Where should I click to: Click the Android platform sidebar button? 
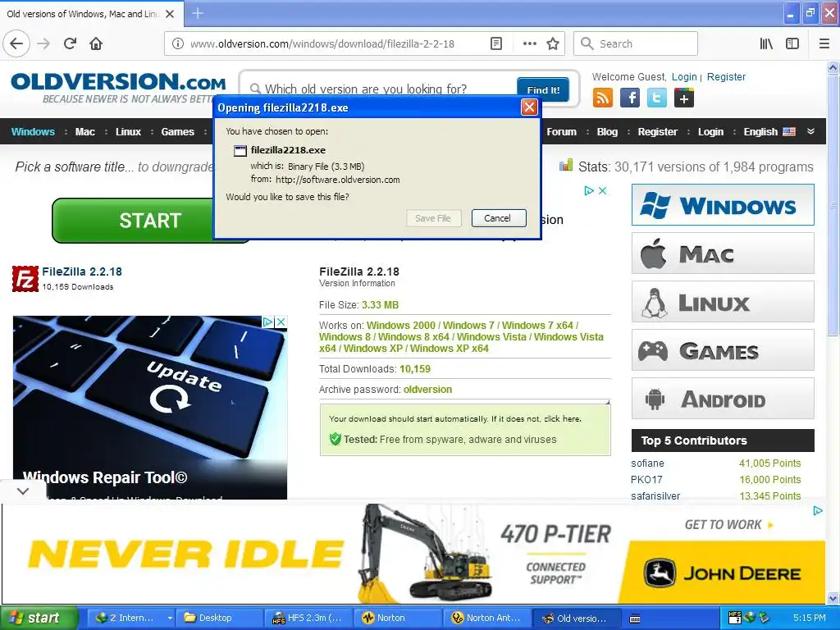(723, 399)
